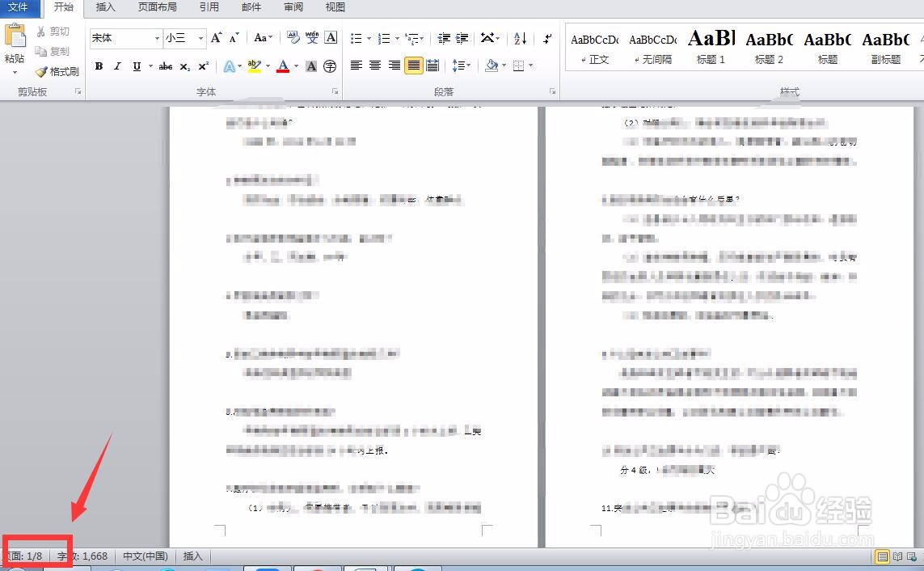
Task: Expand the bullet list style arrow
Action: [x=369, y=38]
